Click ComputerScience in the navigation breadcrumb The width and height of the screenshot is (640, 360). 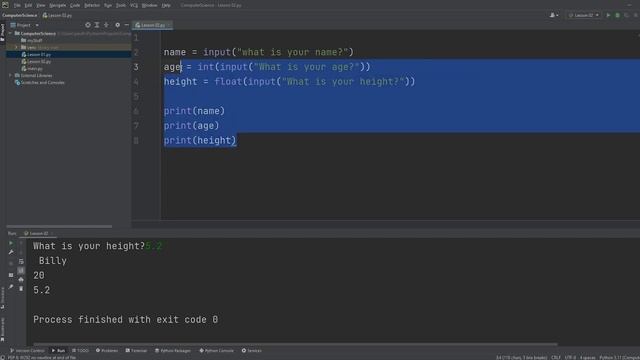tap(20, 15)
